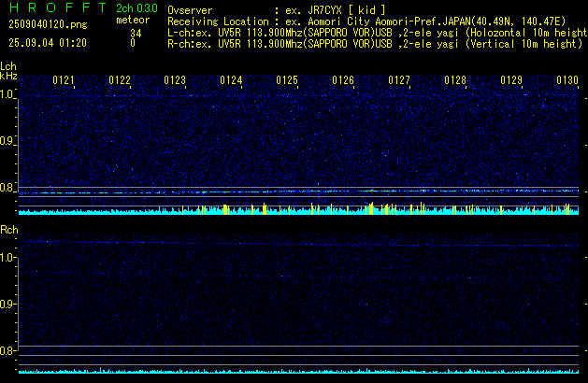Select the filename 2509040120.png
The height and width of the screenshot is (383, 588).
pyautogui.click(x=48, y=24)
